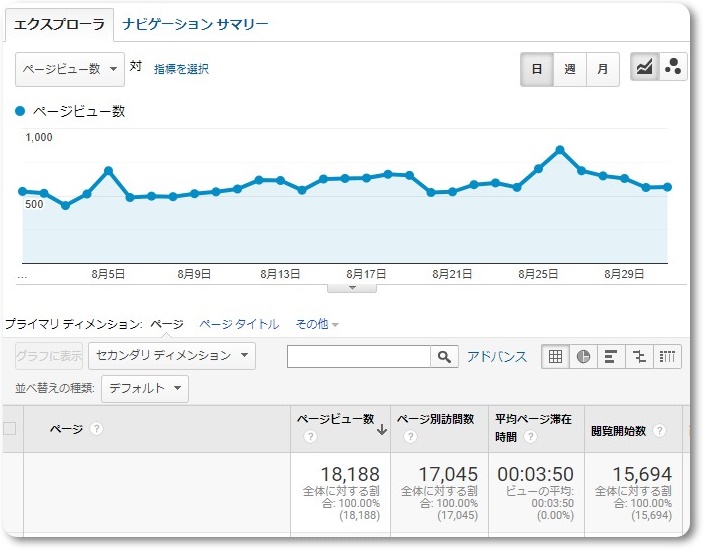Select the comparison view icon
Screen dimensions: 704x551
(x=639, y=357)
